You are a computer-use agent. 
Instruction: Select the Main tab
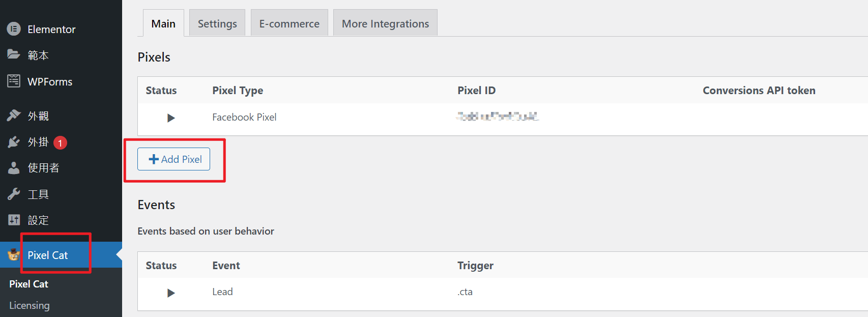point(163,23)
